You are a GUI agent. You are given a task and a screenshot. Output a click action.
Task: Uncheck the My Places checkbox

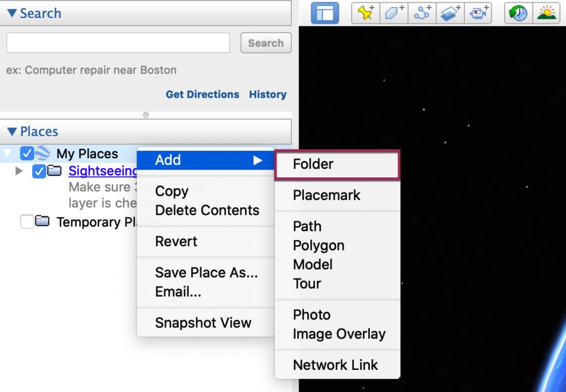tap(27, 153)
